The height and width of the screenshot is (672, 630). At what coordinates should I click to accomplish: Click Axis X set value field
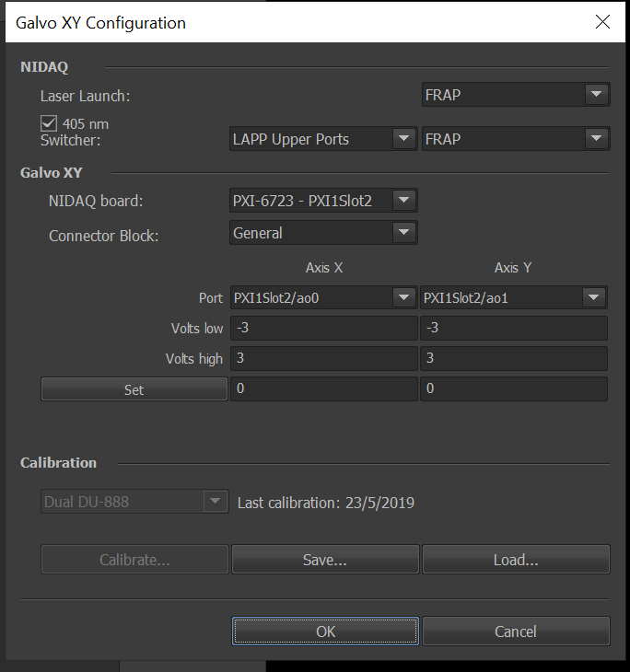click(323, 389)
